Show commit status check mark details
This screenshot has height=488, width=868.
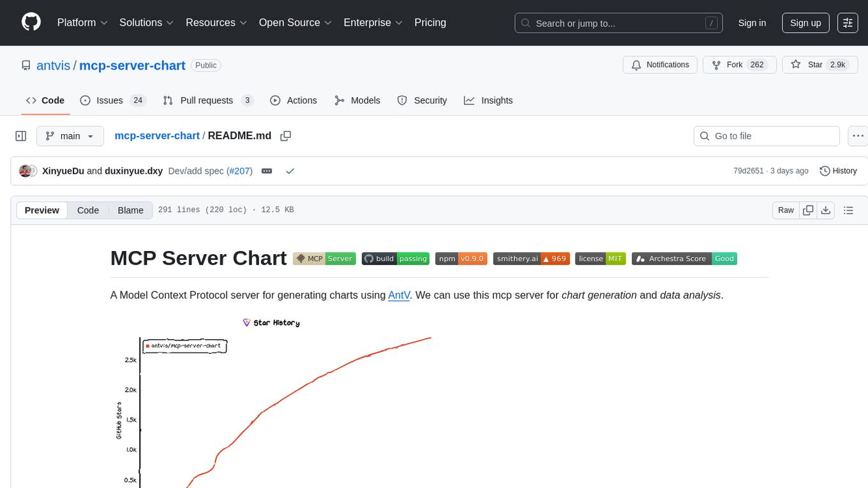tap(290, 171)
